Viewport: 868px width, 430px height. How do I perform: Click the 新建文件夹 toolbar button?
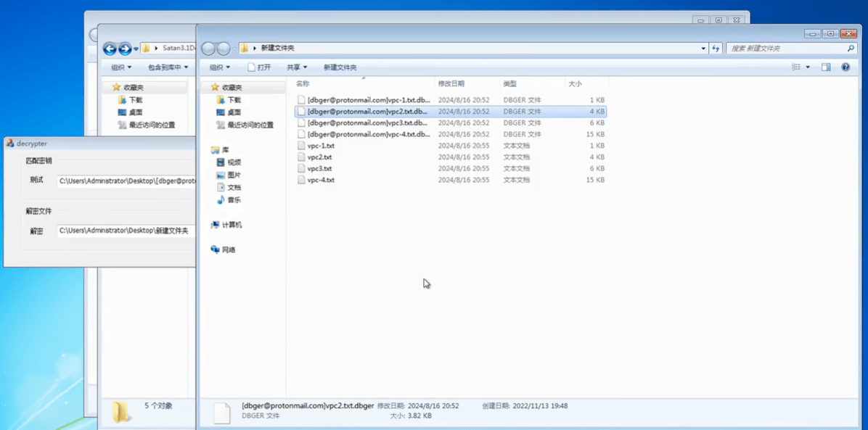point(340,67)
